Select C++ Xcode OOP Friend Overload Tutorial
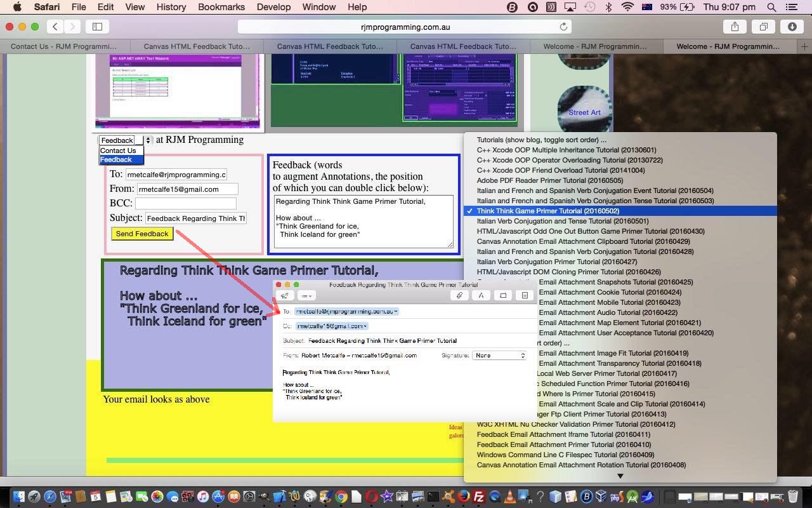This screenshot has height=508, width=812. tap(620, 170)
